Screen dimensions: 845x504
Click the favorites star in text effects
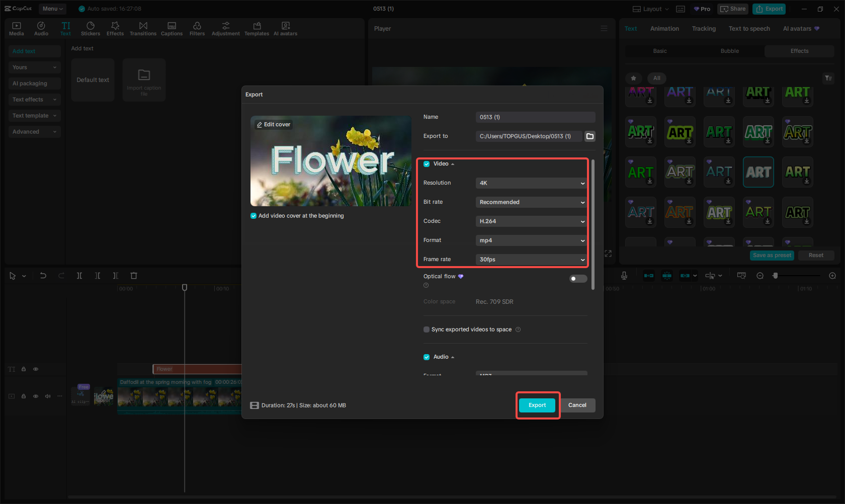[634, 78]
